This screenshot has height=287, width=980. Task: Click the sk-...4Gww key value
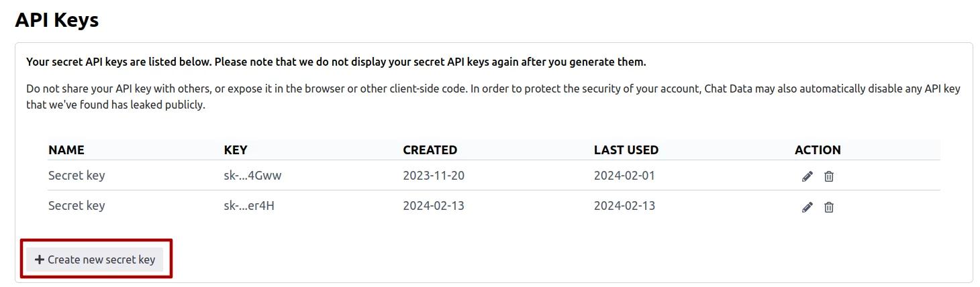tap(248, 176)
